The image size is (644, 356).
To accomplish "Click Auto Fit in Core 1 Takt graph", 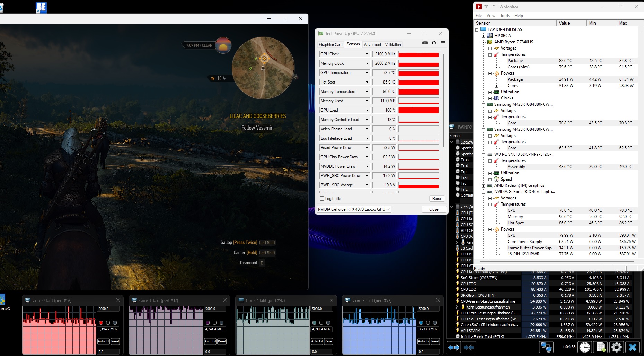I will (210, 341).
